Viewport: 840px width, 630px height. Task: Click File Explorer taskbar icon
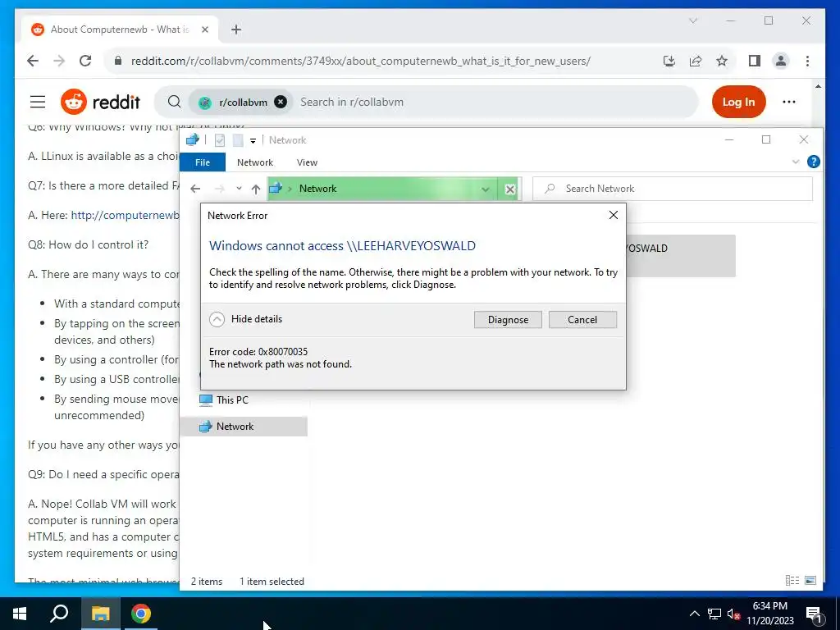(100, 614)
